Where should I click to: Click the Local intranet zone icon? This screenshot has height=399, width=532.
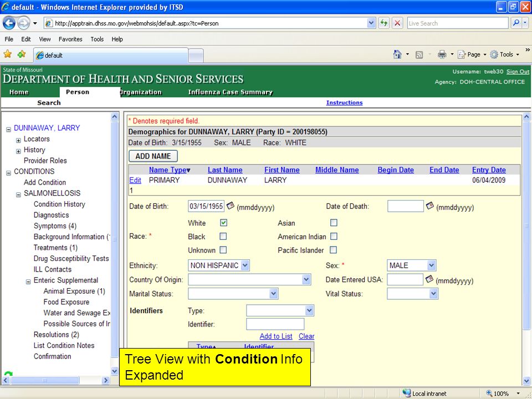[x=406, y=393]
